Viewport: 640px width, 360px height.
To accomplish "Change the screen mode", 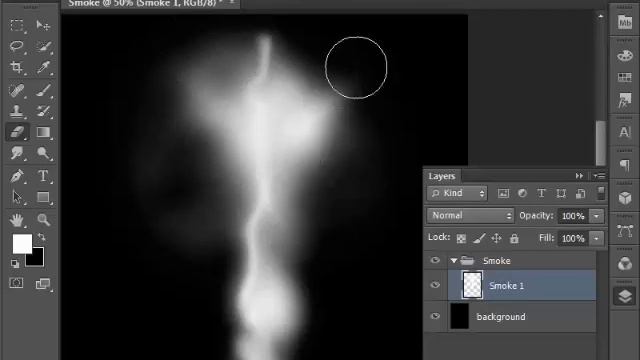I will pos(43,283).
